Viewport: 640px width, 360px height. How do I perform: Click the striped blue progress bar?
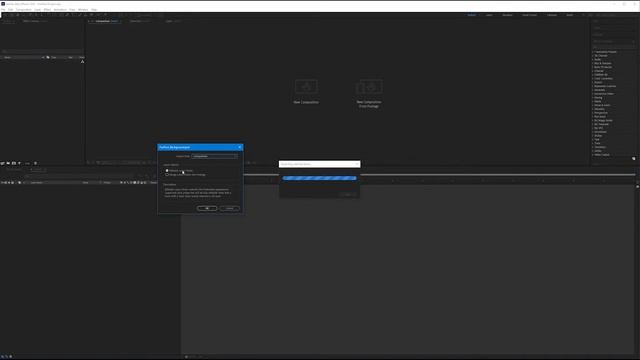point(319,178)
